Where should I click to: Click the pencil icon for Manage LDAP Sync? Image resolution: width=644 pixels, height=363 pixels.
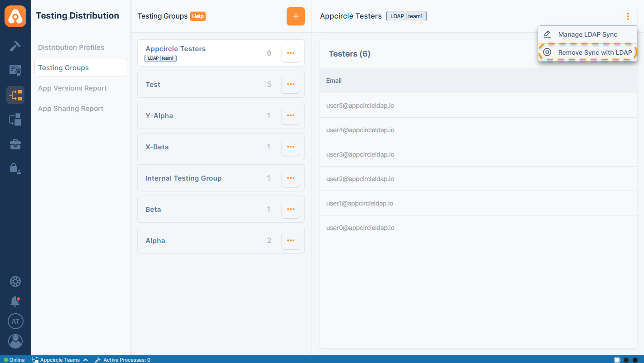point(547,34)
